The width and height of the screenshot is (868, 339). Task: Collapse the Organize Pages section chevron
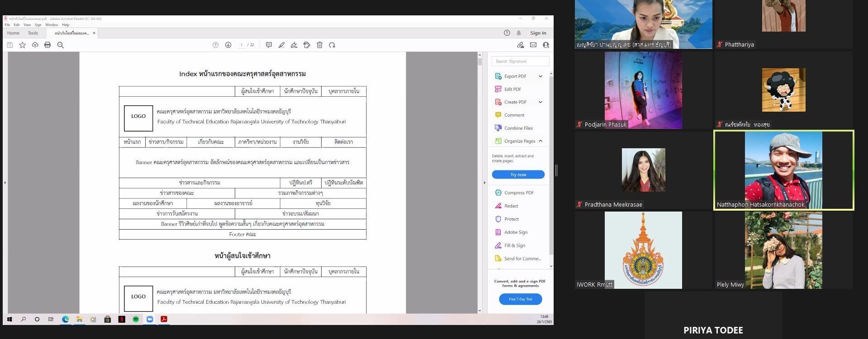(540, 141)
